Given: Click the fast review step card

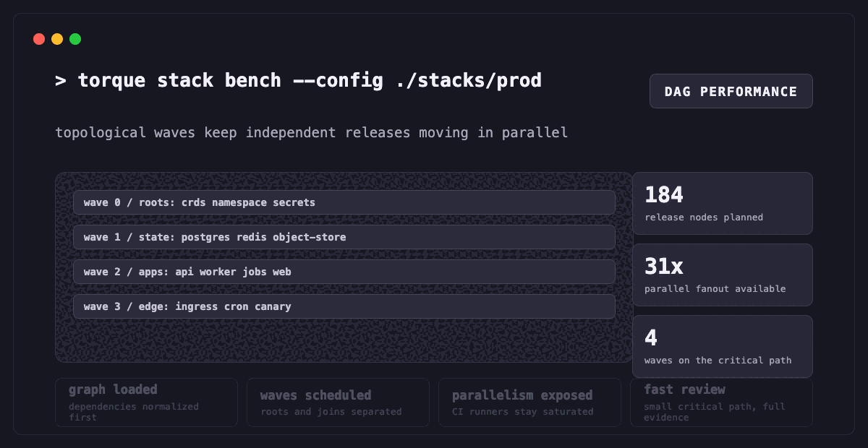Looking at the screenshot, I should pos(721,402).
